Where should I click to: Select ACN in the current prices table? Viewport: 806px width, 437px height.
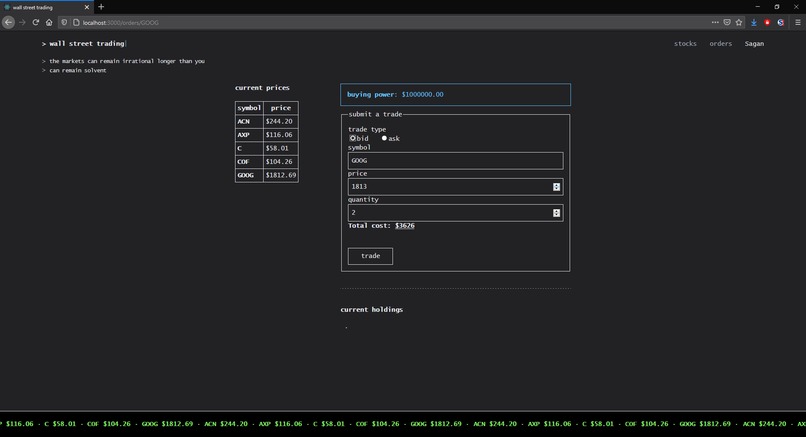tap(249, 121)
